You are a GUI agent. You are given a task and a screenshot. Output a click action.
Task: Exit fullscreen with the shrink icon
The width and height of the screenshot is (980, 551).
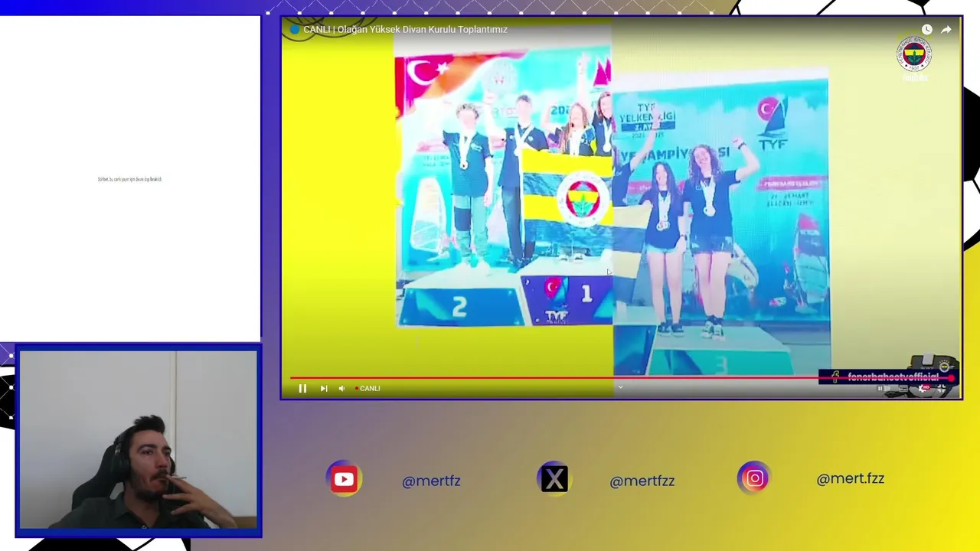pos(942,388)
